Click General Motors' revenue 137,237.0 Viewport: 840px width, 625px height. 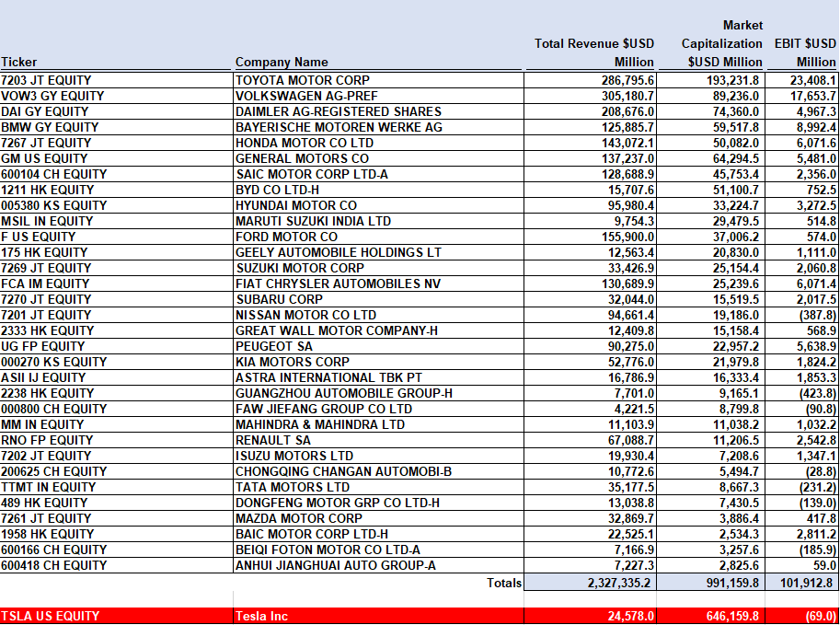[627, 158]
